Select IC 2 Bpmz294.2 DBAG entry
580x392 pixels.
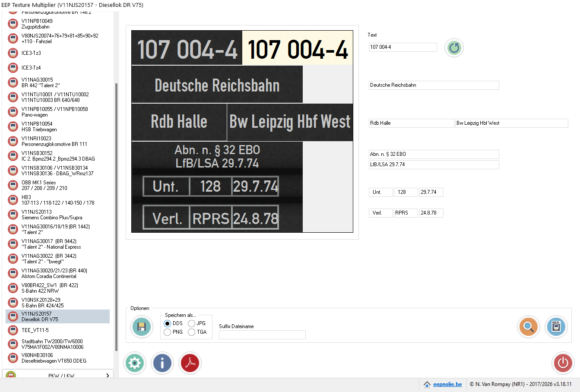(x=57, y=156)
